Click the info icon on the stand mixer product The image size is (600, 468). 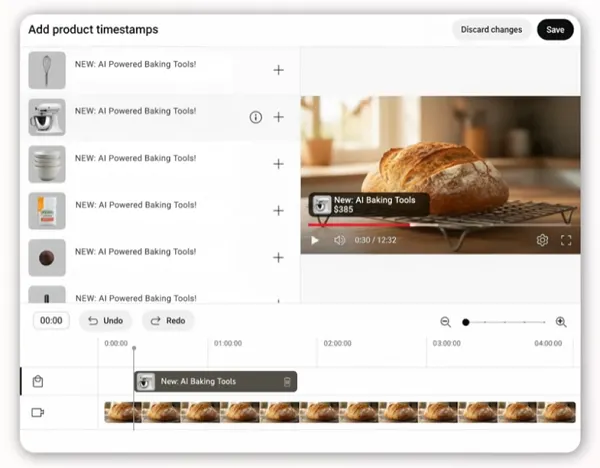click(255, 117)
